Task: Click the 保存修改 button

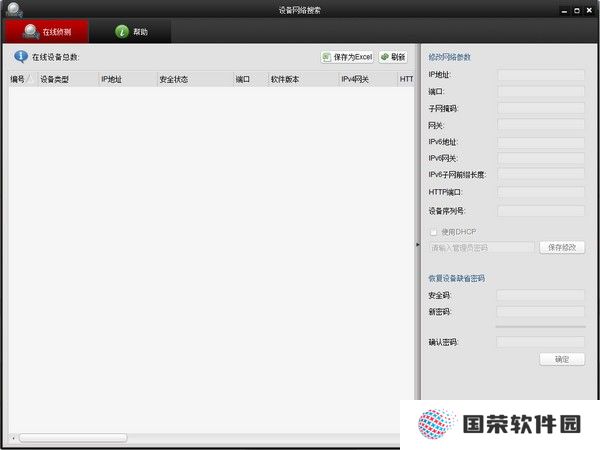Action: [x=562, y=248]
